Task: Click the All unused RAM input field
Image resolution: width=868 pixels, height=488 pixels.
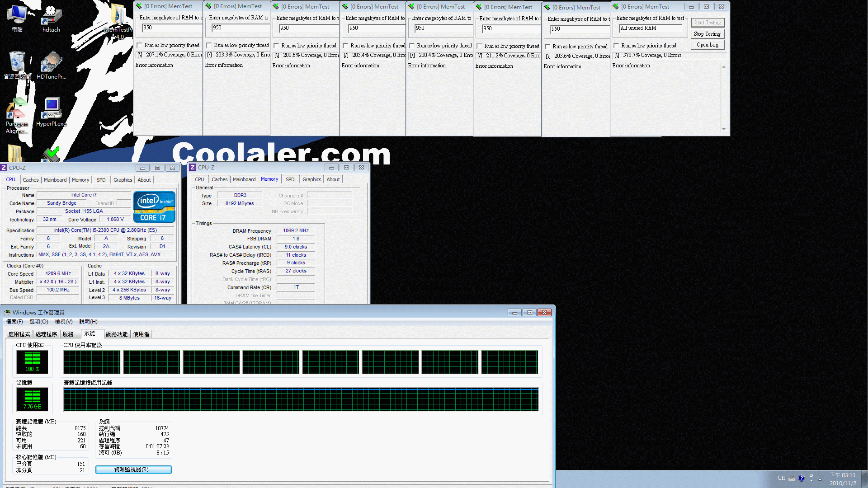Action: click(x=650, y=28)
